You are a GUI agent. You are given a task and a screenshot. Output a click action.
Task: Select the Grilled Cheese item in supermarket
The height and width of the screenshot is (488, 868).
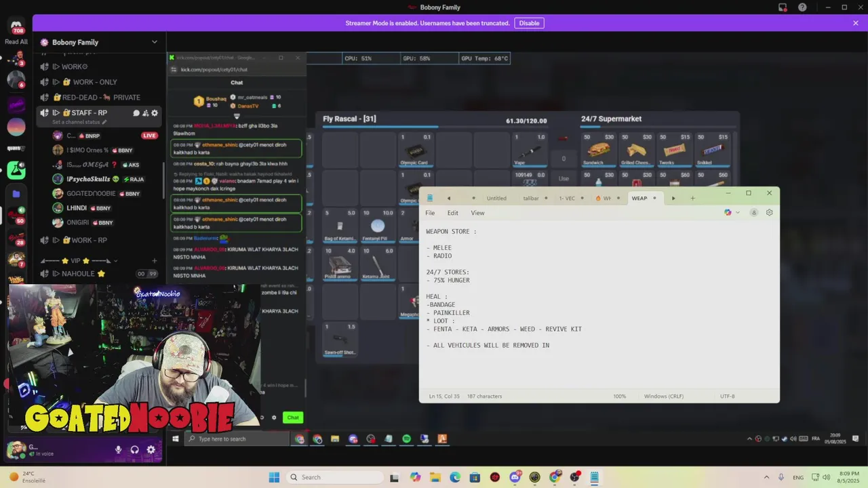[x=636, y=150]
